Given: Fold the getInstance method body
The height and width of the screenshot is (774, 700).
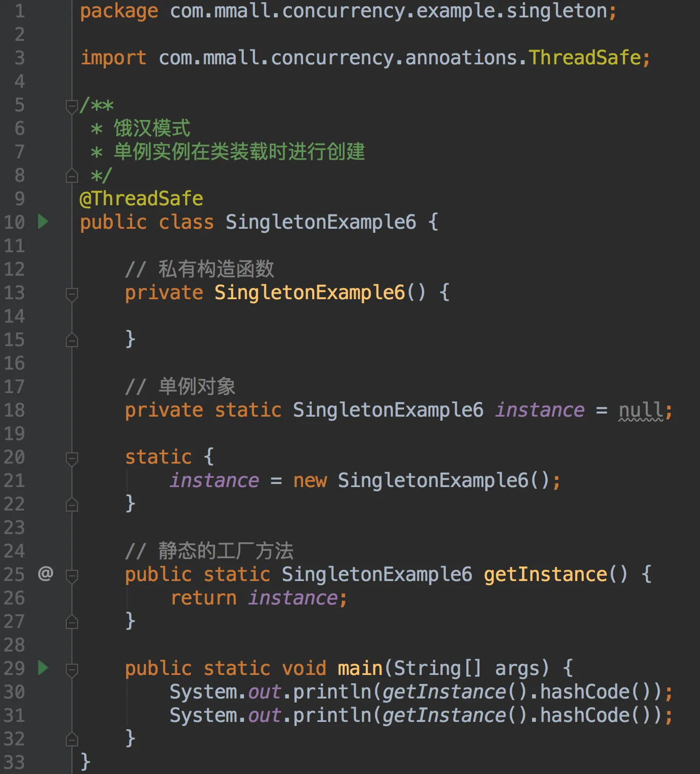Looking at the screenshot, I should click(72, 576).
